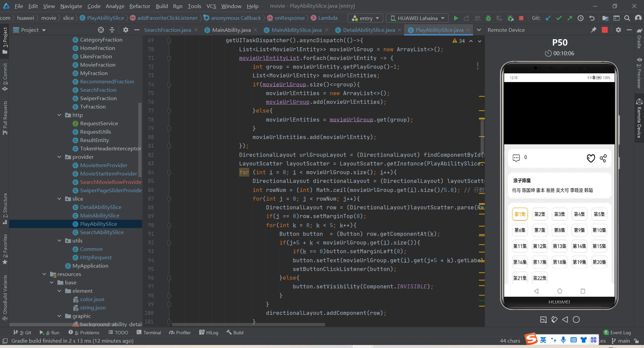The image size is (644, 348).
Task: Select episode 第22集 in the phone app
Action: point(540,278)
